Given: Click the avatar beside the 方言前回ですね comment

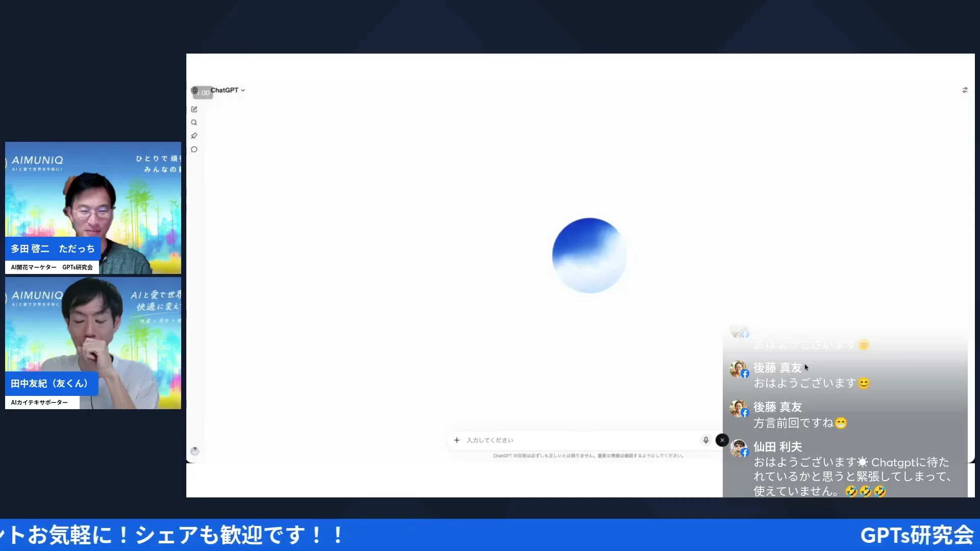Looking at the screenshot, I should [739, 408].
